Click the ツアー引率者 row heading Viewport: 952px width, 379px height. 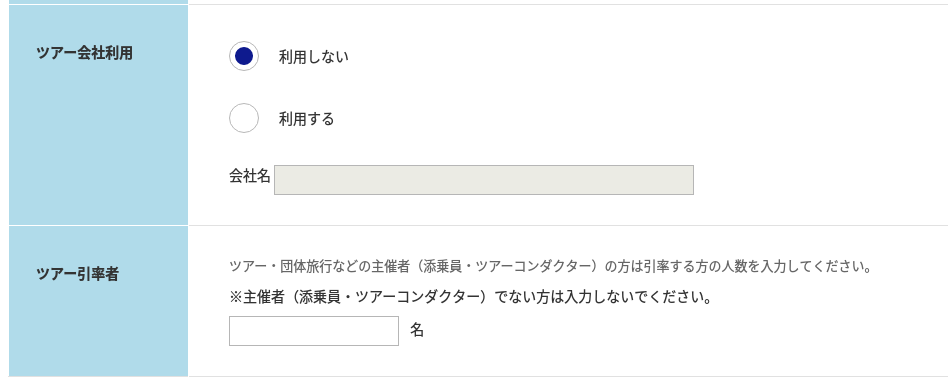[78, 275]
